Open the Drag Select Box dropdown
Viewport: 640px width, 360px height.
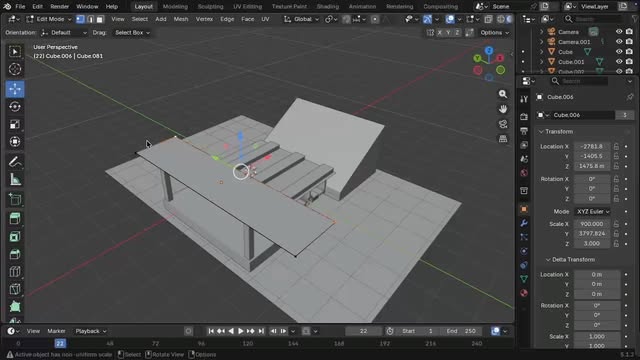(x=132, y=33)
